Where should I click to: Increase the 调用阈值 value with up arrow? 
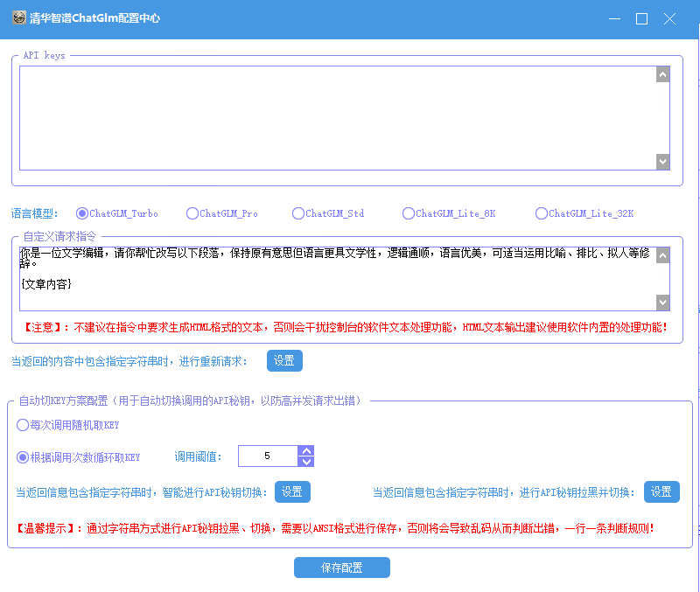(x=307, y=451)
